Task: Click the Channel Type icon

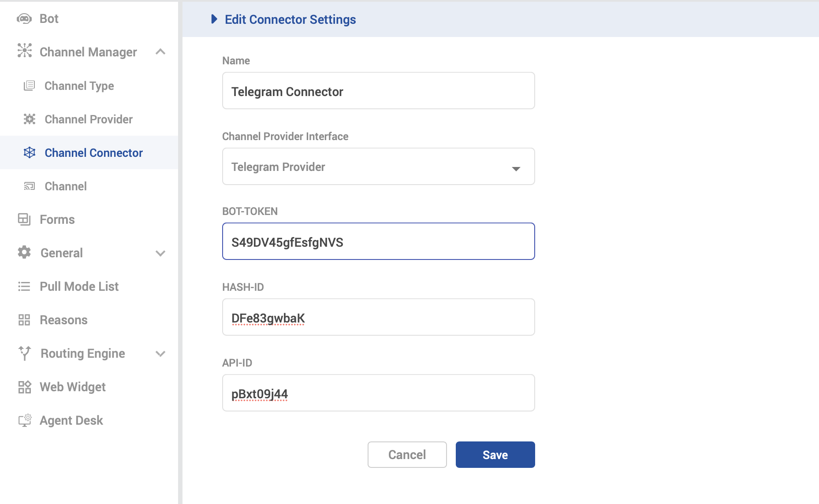Action: click(x=29, y=85)
